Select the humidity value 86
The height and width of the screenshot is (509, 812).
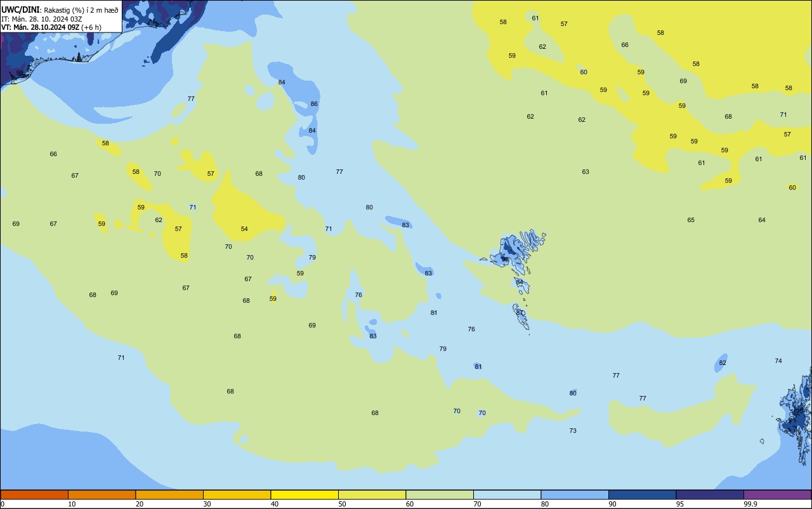[314, 104]
